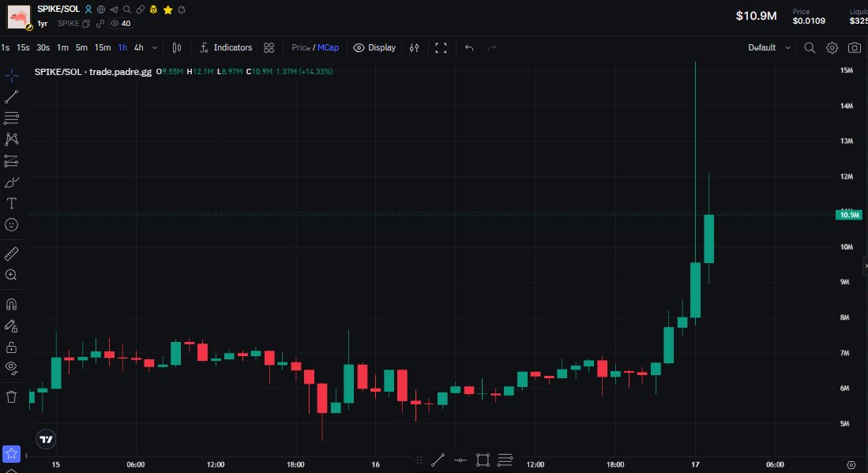868x473 pixels.
Task: Open favorites star toolbar button at bottom left
Action: 11,453
